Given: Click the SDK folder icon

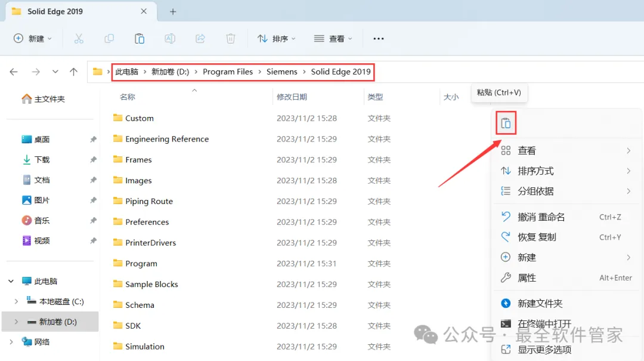Looking at the screenshot, I should coord(118,326).
